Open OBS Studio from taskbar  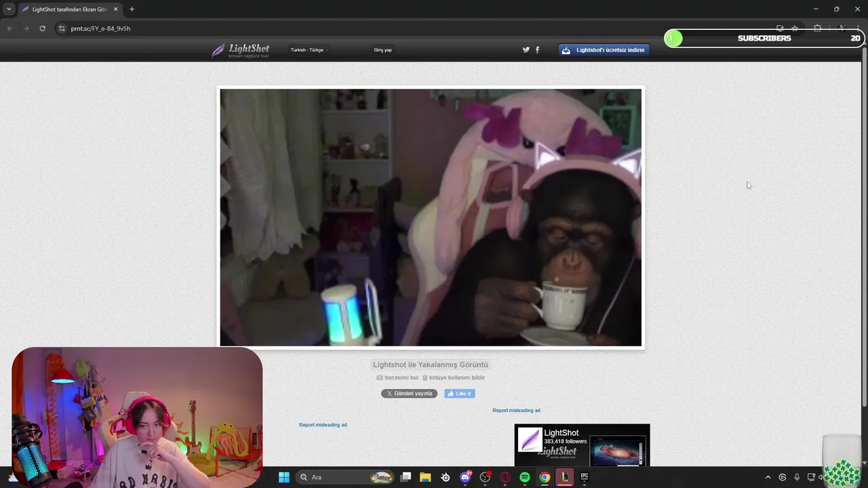pos(485,477)
